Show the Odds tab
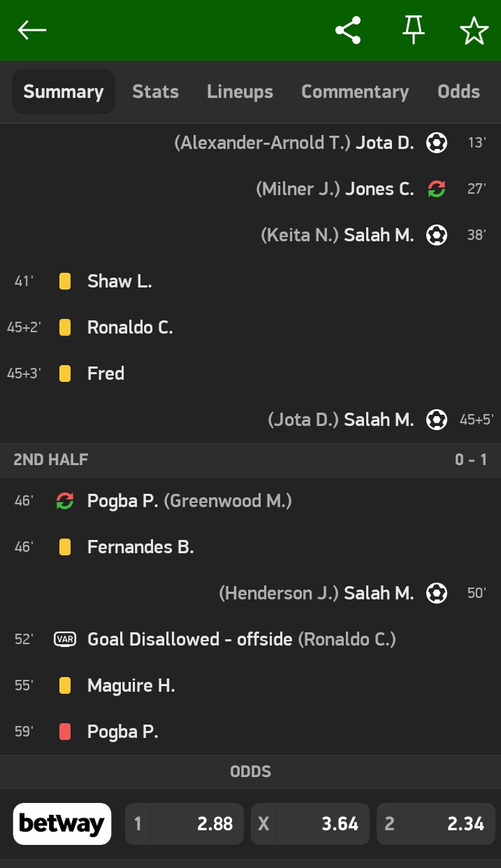The image size is (501, 868). click(458, 92)
